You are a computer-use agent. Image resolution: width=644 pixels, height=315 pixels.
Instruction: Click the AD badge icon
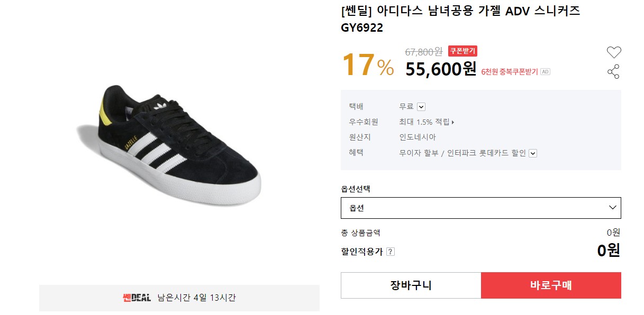(x=545, y=72)
